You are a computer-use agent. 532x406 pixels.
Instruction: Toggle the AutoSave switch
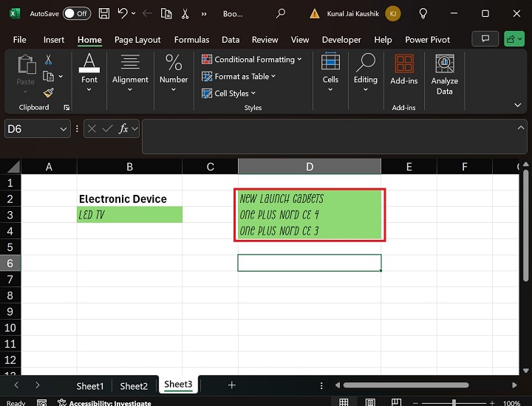click(76, 13)
